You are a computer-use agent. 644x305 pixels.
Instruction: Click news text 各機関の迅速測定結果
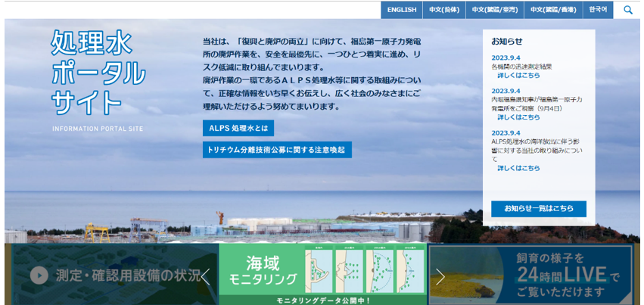[521, 67]
